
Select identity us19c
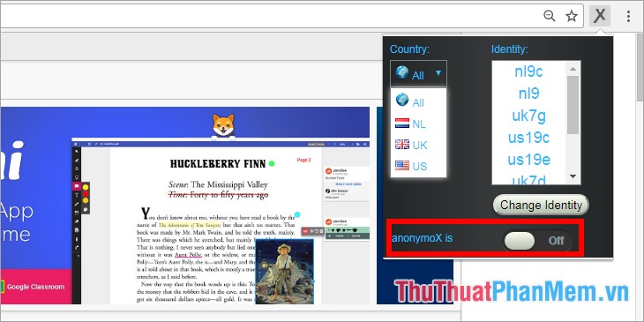coord(528,138)
